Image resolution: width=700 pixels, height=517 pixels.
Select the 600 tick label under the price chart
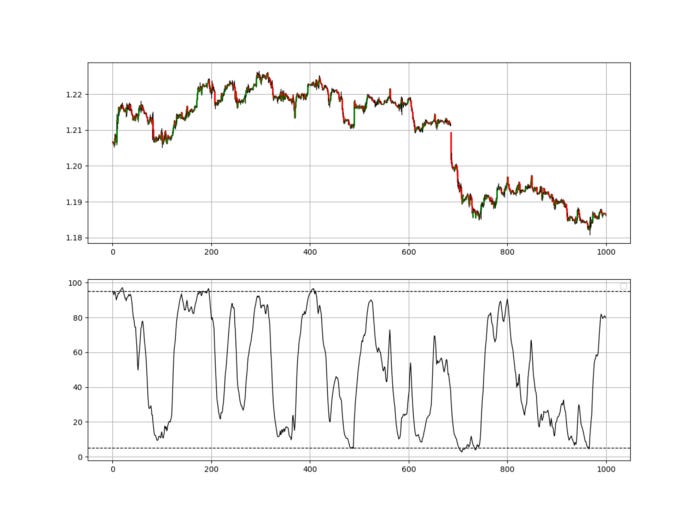(x=408, y=252)
